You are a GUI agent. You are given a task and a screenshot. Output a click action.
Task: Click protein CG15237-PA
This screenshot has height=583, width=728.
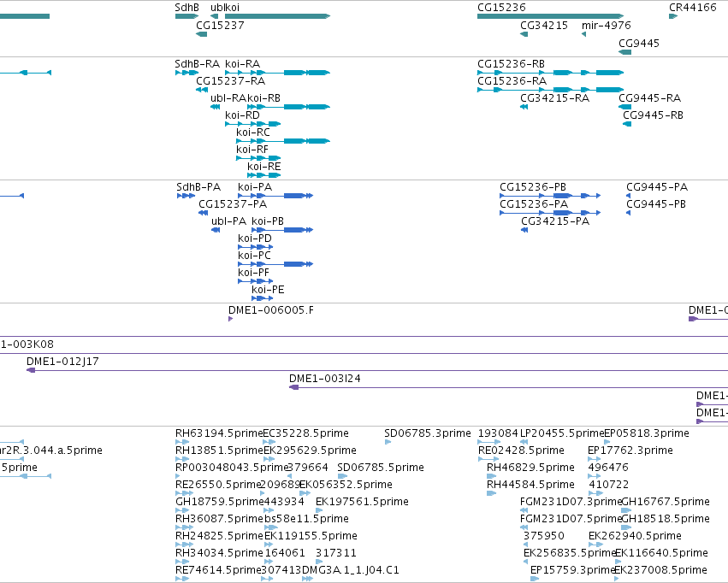(233, 204)
